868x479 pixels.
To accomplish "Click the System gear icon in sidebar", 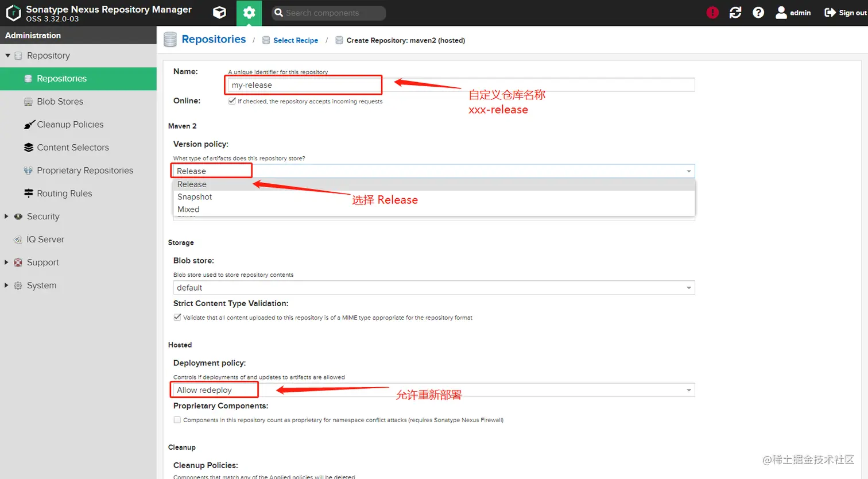I will [x=18, y=285].
